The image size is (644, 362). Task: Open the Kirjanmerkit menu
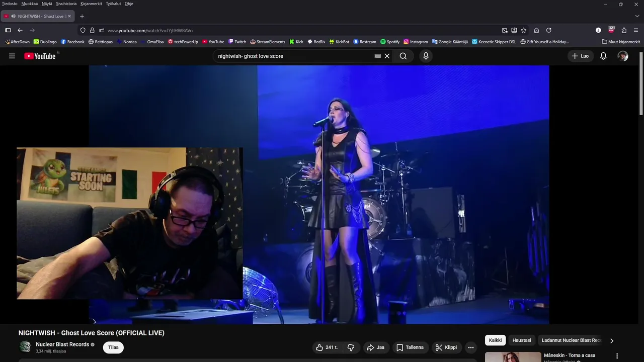pyautogui.click(x=91, y=4)
